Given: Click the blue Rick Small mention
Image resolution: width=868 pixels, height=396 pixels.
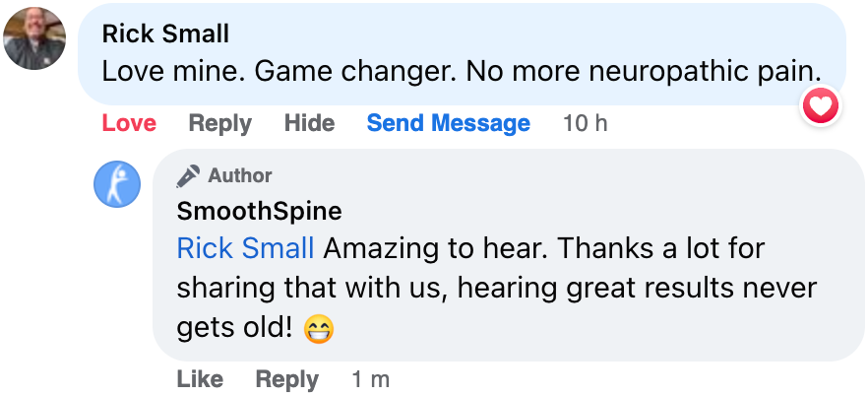Looking at the screenshot, I should (x=245, y=248).
